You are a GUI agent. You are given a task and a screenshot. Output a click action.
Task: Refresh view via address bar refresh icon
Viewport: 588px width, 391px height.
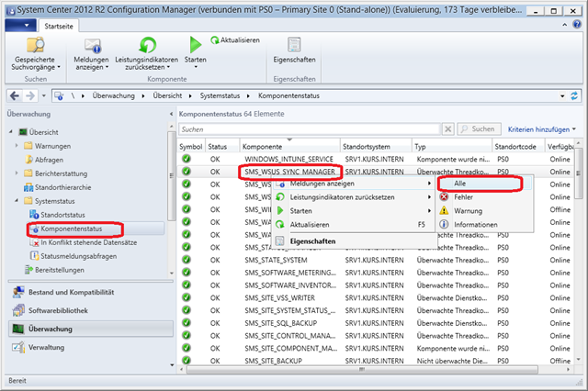574,95
